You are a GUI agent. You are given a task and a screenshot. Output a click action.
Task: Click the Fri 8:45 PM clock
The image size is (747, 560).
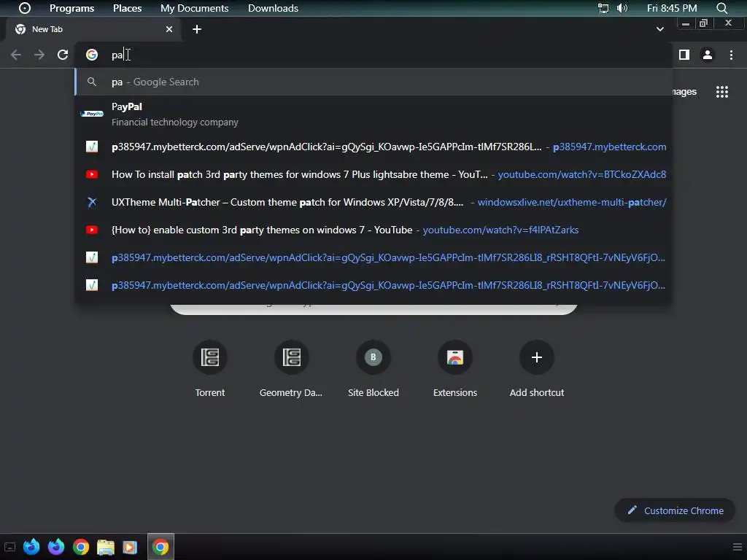coord(672,8)
